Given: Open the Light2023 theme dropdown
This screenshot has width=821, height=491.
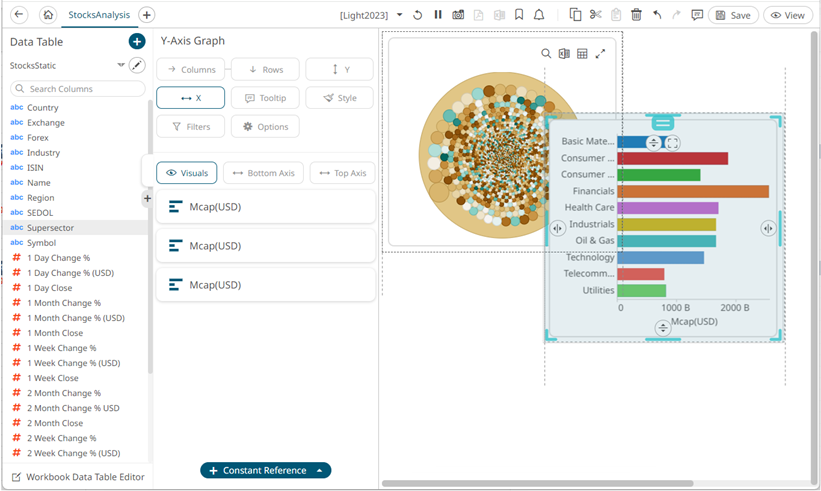Looking at the screenshot, I should pyautogui.click(x=400, y=15).
